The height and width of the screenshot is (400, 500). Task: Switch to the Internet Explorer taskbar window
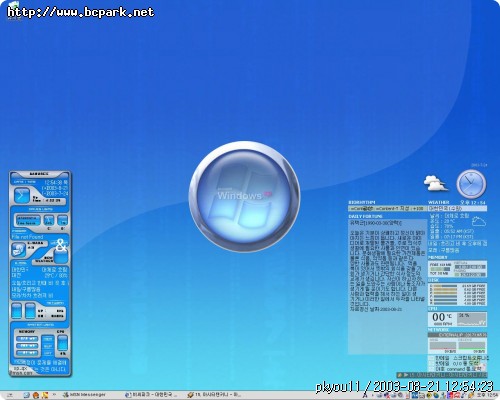pos(152,395)
